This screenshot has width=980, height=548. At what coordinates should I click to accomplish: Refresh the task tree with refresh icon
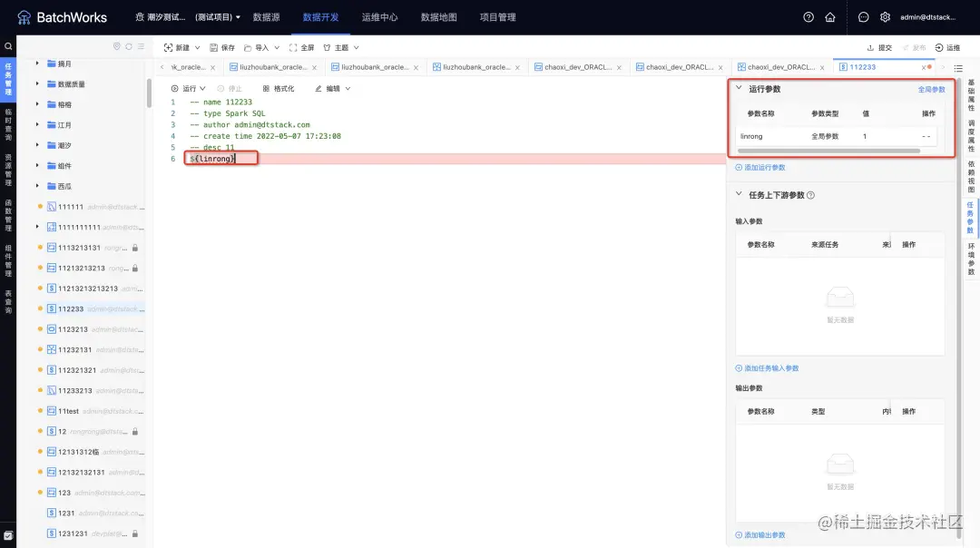coord(129,46)
